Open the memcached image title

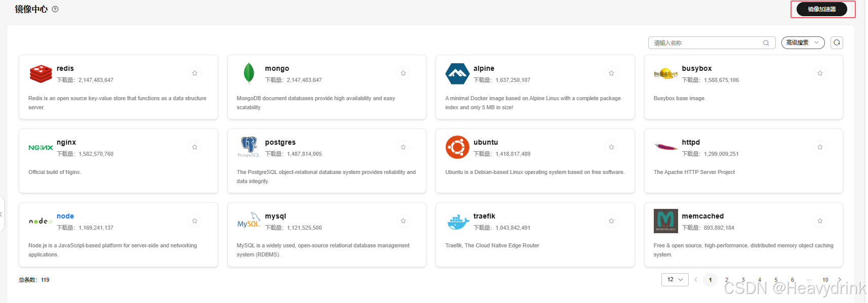click(703, 216)
